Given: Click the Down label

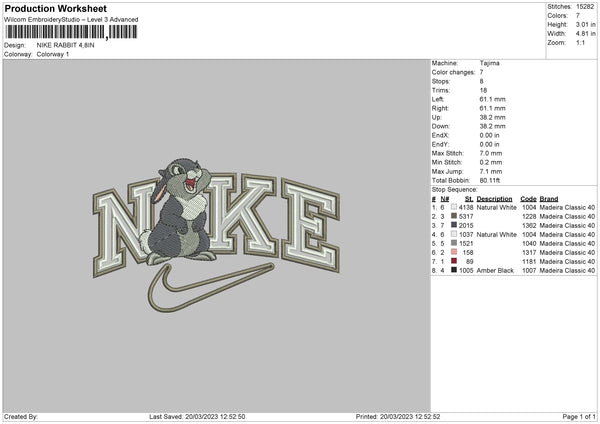Looking at the screenshot, I should [x=441, y=126].
